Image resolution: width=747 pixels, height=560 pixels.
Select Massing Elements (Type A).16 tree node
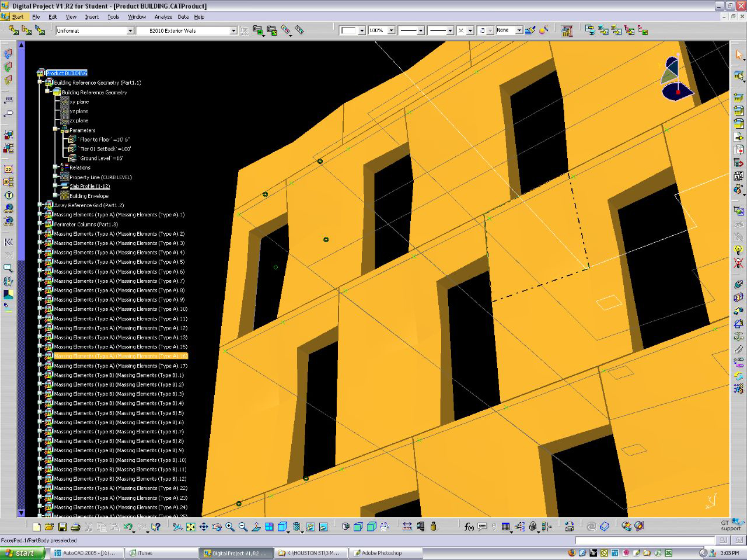120,356
